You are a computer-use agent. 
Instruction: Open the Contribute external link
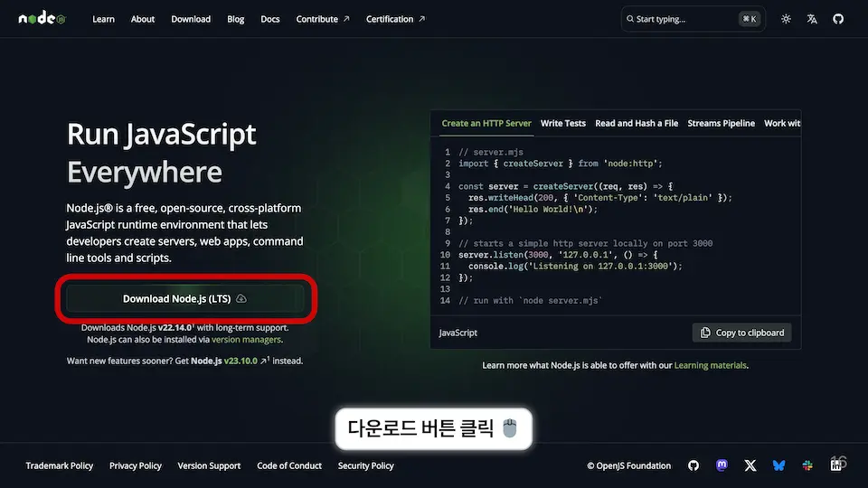[x=323, y=19]
